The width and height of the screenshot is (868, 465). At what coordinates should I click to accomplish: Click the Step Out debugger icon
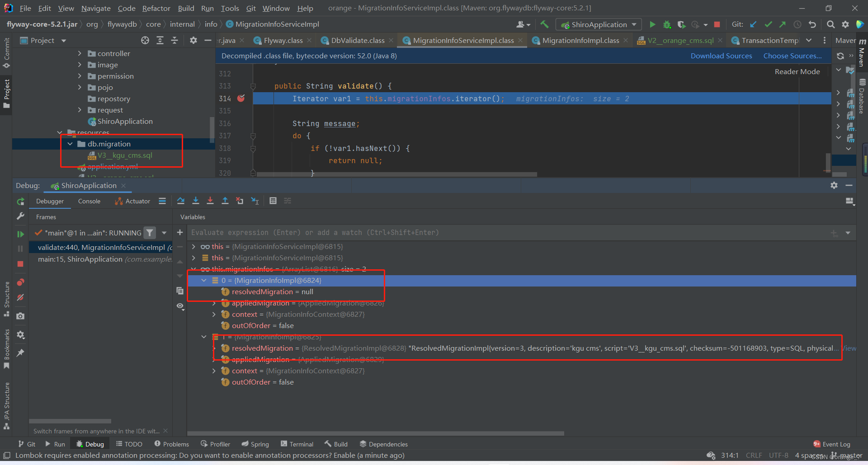225,201
